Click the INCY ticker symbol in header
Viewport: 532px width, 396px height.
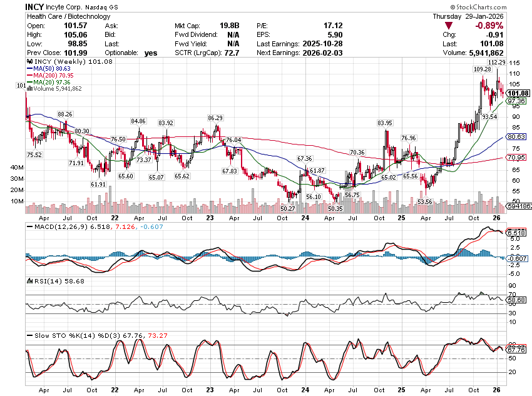(x=35, y=7)
